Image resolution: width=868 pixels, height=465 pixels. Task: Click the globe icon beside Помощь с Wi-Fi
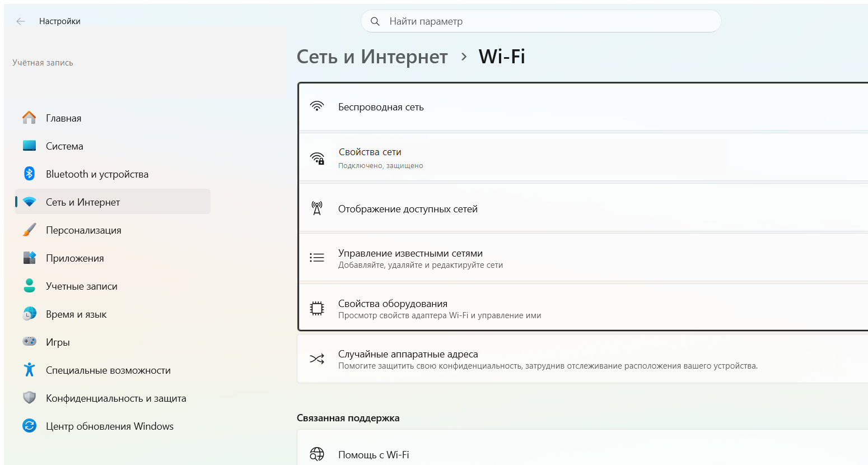pos(317,454)
